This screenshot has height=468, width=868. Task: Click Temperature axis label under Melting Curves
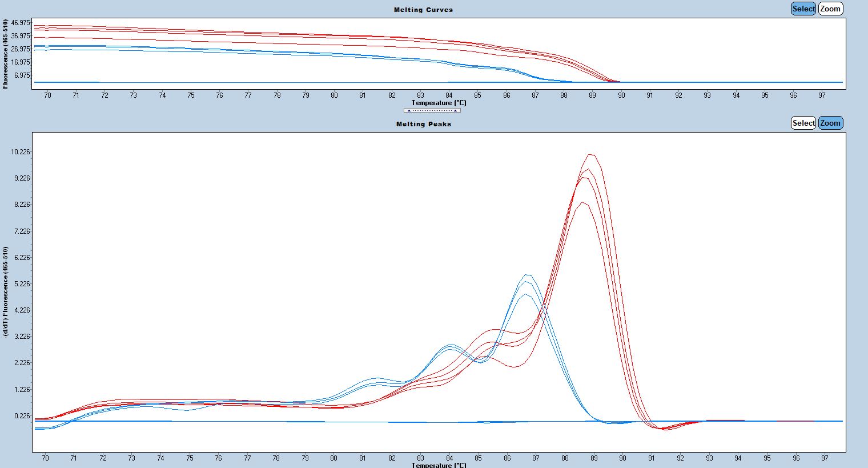(439, 103)
